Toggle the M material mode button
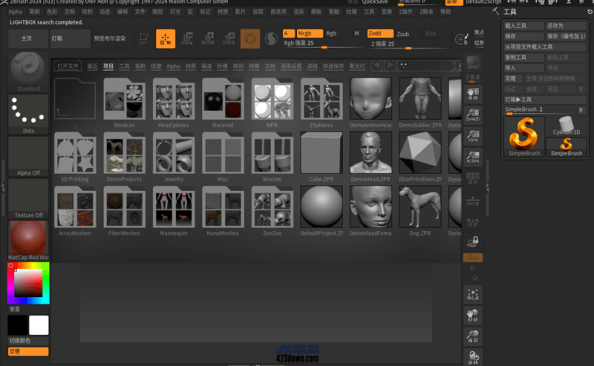 point(356,33)
